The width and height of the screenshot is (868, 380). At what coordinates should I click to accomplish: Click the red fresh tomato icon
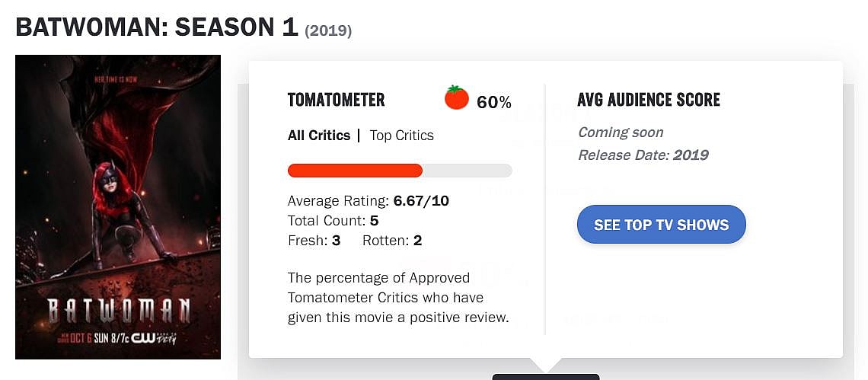[457, 98]
